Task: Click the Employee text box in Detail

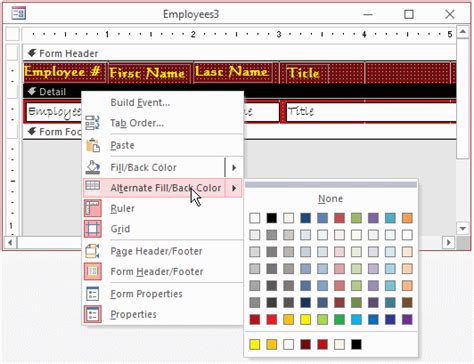Action: coord(54,112)
